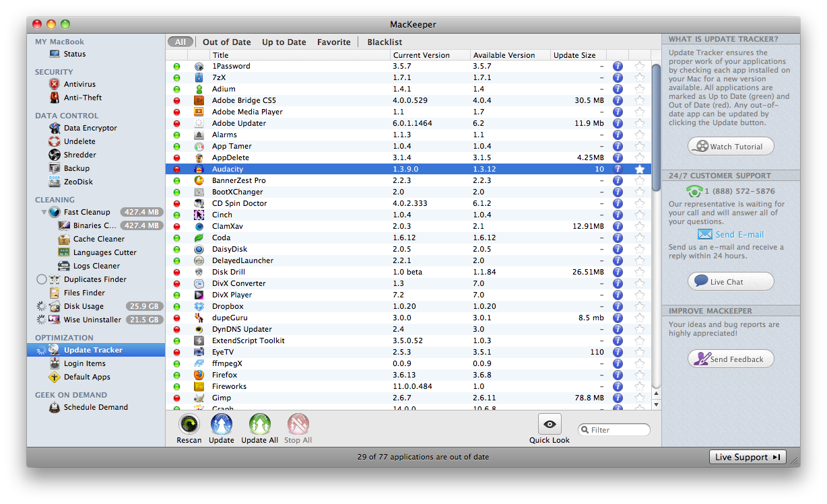Click the Schedule Demand icon

coord(55,407)
